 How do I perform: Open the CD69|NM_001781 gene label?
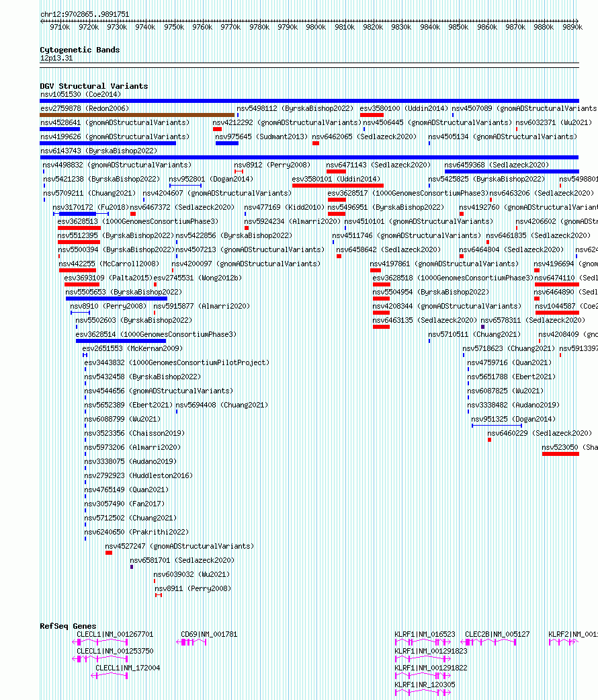click(x=209, y=634)
